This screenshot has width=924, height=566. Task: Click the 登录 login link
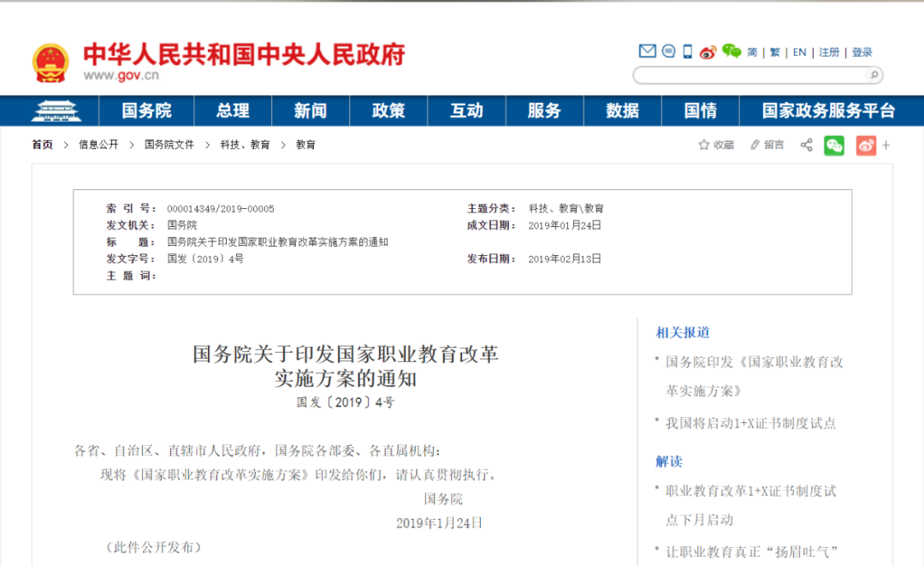pos(863,51)
